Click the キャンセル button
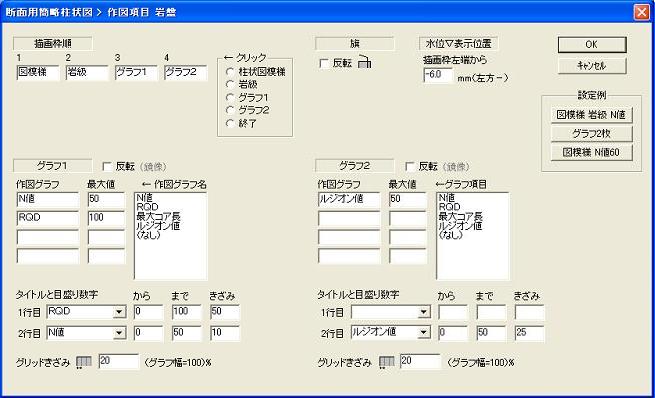The width and height of the screenshot is (655, 398). (592, 66)
